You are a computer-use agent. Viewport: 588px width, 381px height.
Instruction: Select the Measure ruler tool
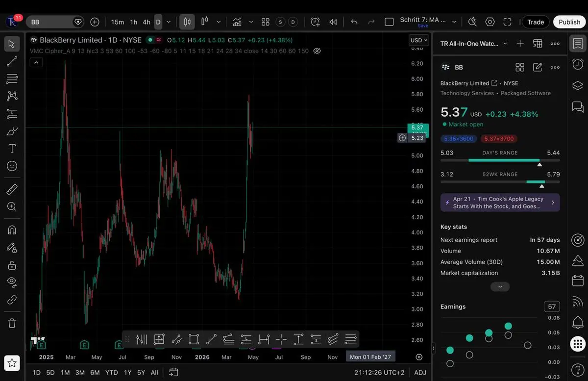point(12,189)
